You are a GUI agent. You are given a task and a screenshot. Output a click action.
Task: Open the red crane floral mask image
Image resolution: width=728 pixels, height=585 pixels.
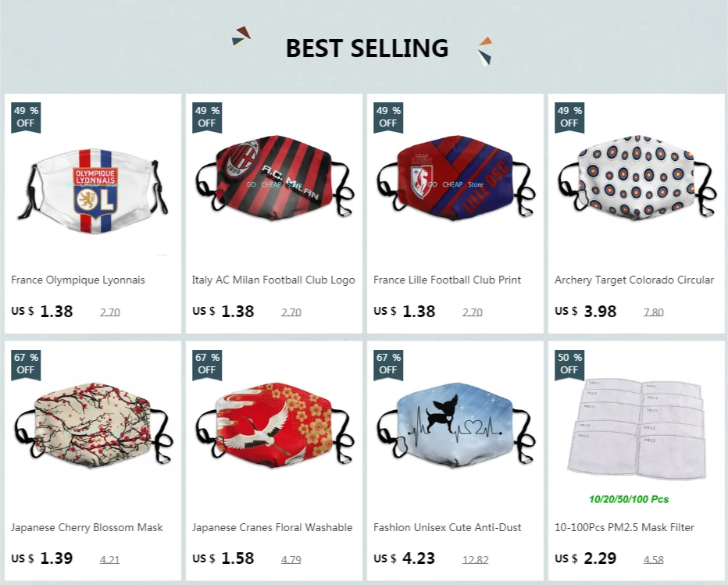click(274, 426)
